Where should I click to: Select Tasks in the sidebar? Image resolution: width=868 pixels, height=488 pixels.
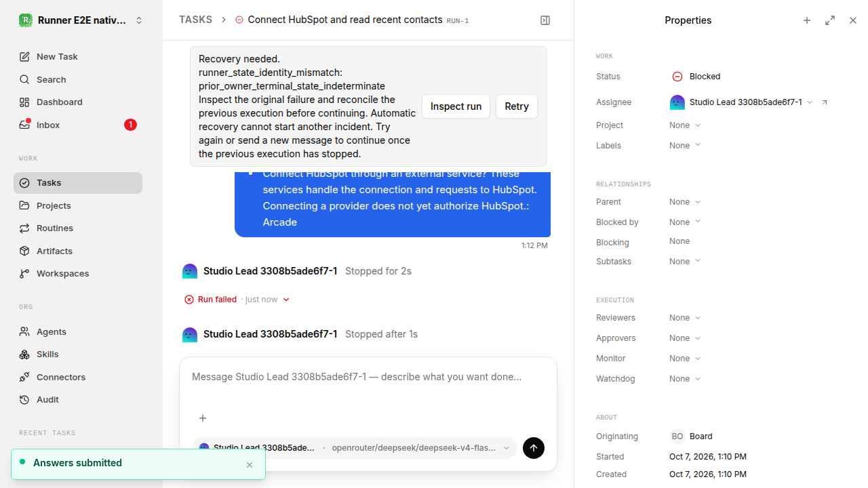pyautogui.click(x=78, y=183)
